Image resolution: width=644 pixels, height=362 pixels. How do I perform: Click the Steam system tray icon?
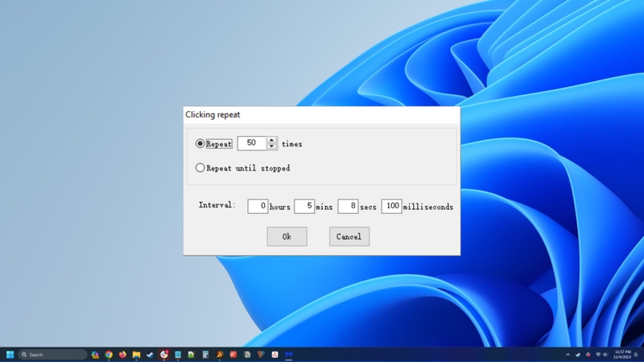[578, 355]
